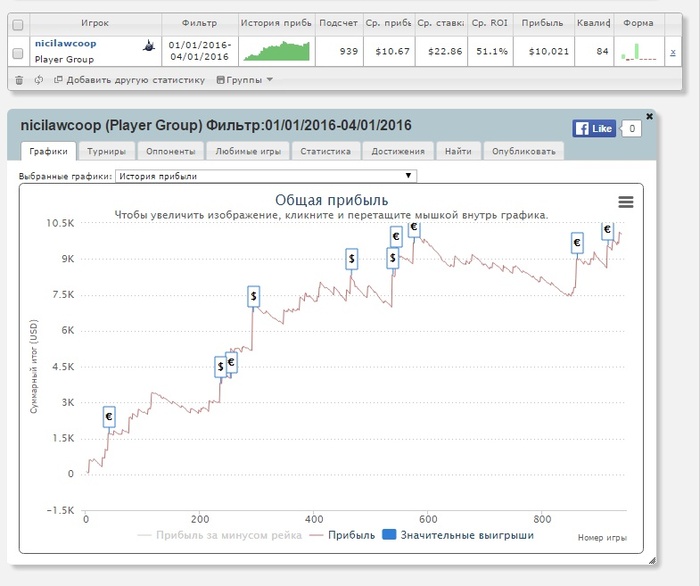This screenshot has width=700, height=586.
Task: Remove the row with the x link
Action: [673, 53]
